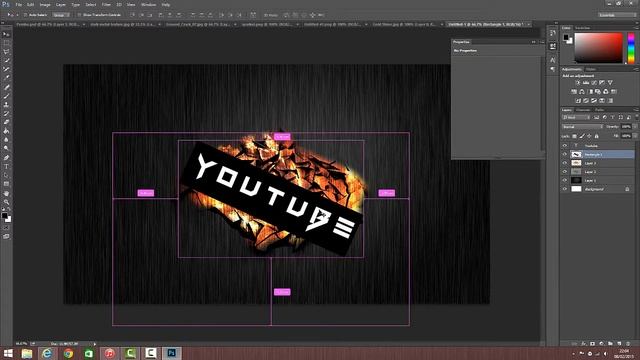Viewport: 640px width, 360px height.
Task: Select the Path Selection tool
Action: point(6,175)
